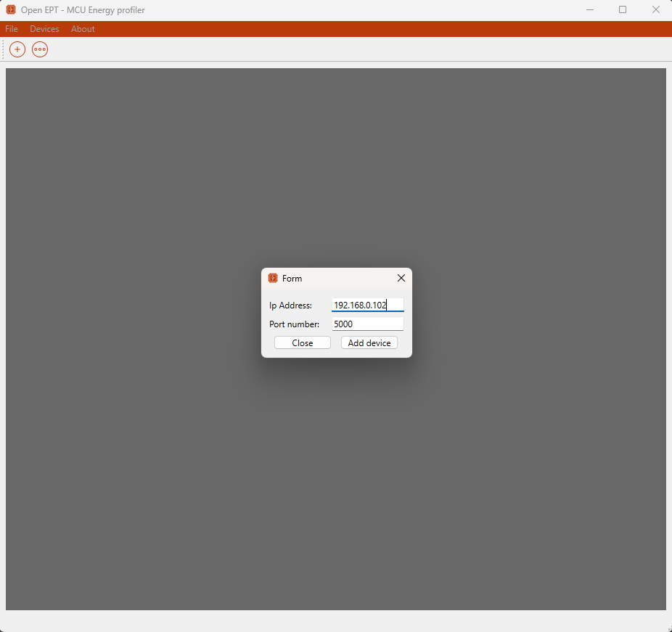Viewport: 672px width, 632px height.
Task: Click inside the Port number input field
Action: click(367, 324)
